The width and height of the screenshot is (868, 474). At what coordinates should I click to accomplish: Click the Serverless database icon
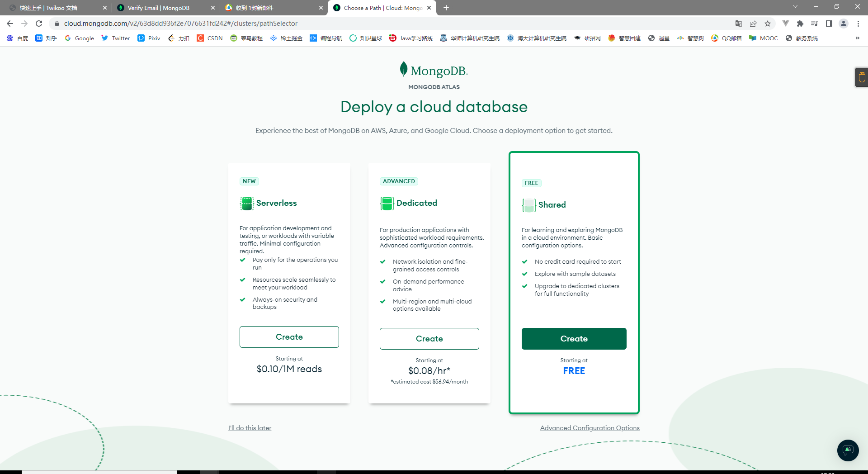(246, 204)
